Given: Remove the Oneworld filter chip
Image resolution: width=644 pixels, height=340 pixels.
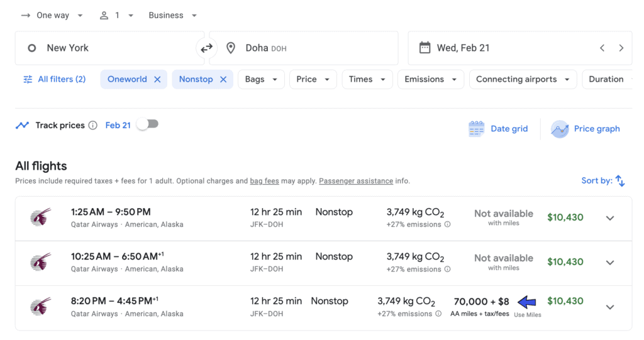Looking at the screenshot, I should tap(157, 79).
